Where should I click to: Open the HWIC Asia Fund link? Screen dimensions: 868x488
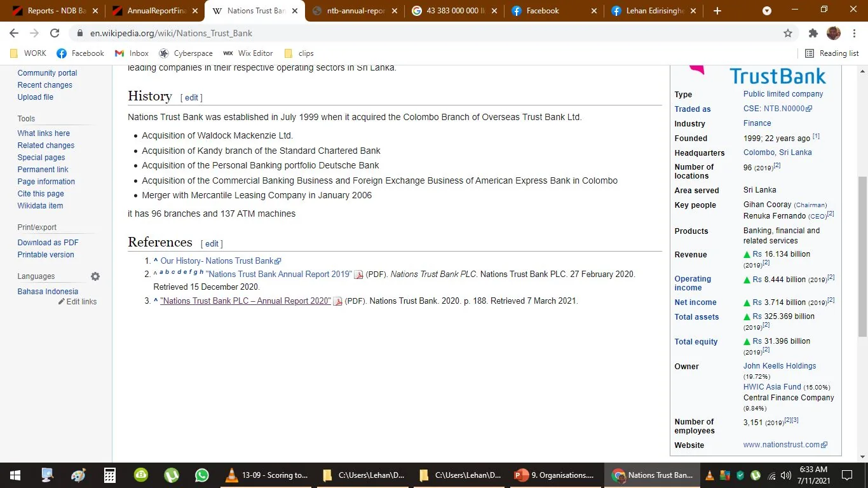[772, 387]
